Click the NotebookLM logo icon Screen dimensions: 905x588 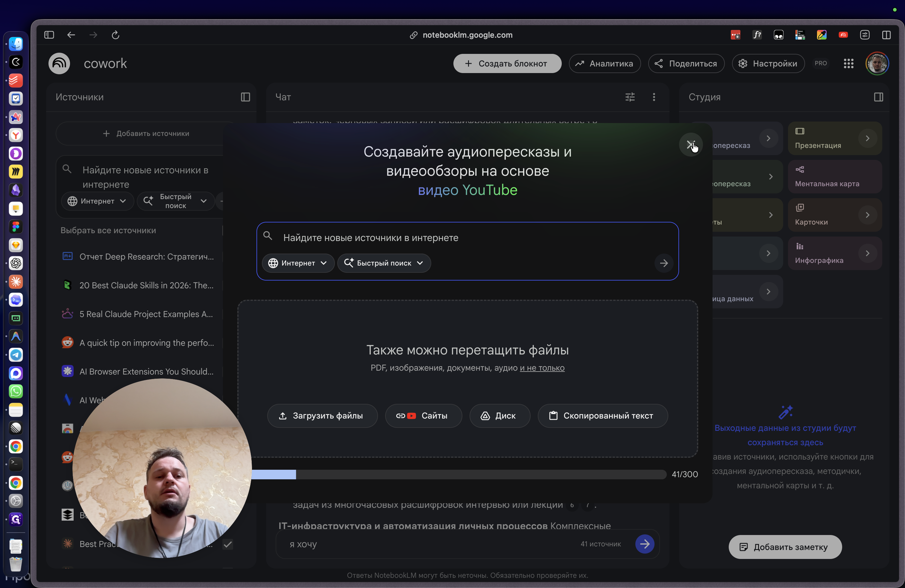click(x=59, y=63)
